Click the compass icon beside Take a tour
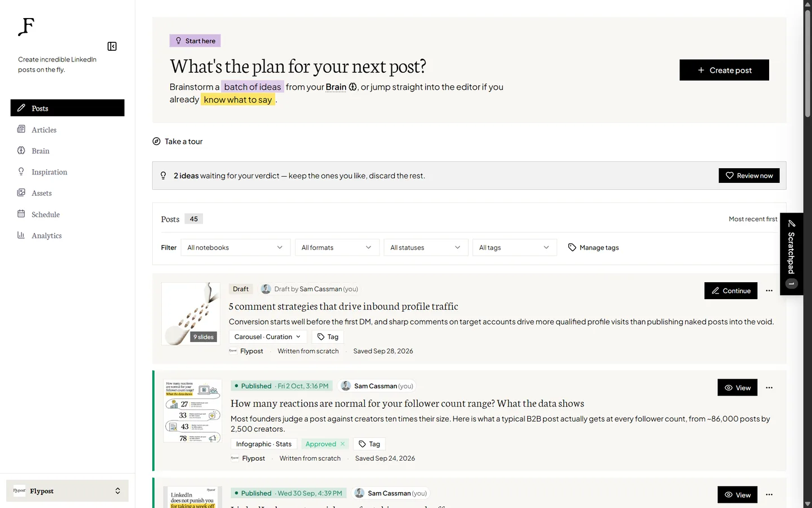The image size is (812, 508). click(x=156, y=142)
